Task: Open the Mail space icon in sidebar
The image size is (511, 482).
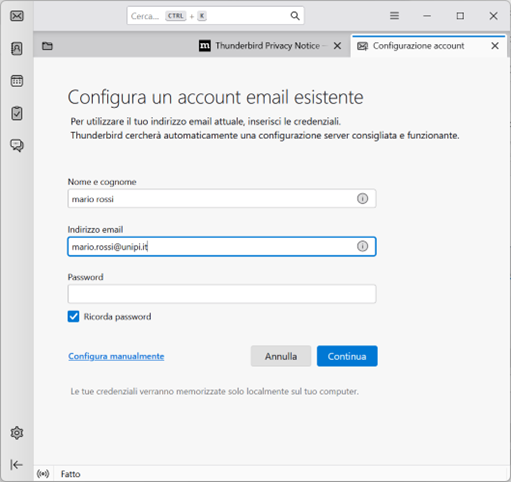Action: point(17,16)
